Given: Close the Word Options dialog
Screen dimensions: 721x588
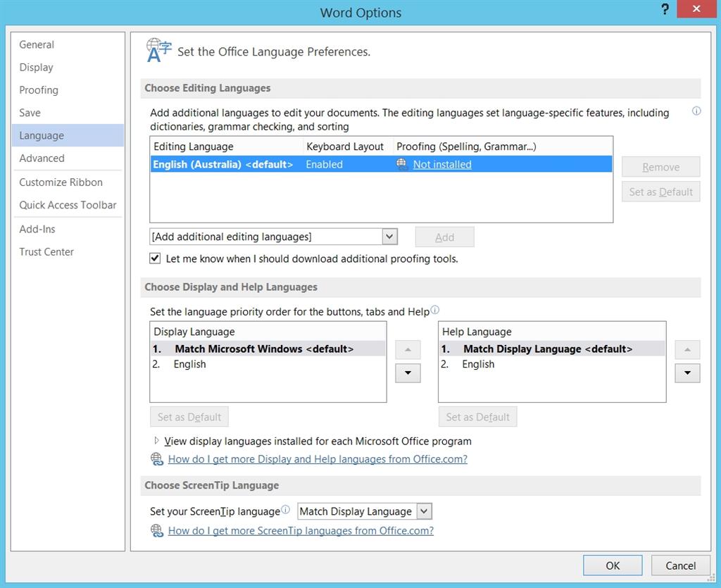Looking at the screenshot, I should [x=696, y=8].
